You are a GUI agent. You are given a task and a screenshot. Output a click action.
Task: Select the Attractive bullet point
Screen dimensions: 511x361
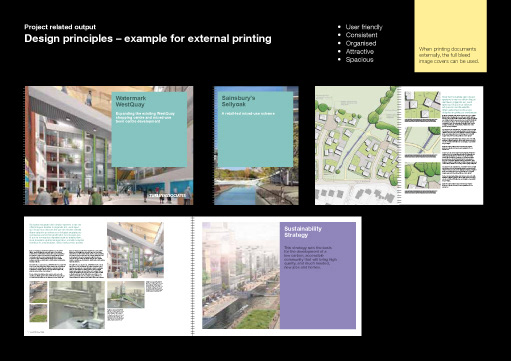point(359,52)
